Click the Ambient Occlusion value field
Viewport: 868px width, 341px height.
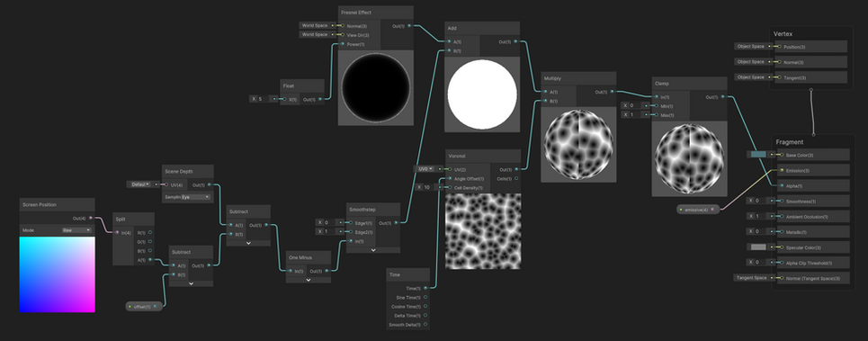pos(760,216)
